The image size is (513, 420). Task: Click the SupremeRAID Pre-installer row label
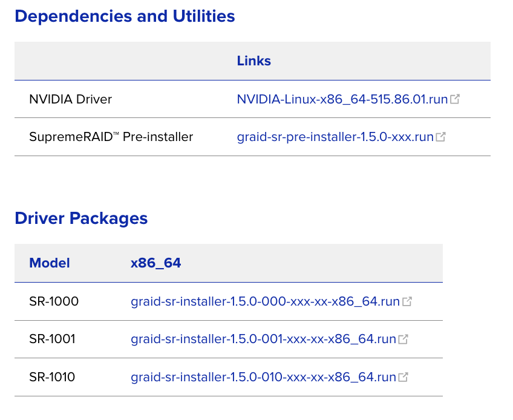[111, 137]
